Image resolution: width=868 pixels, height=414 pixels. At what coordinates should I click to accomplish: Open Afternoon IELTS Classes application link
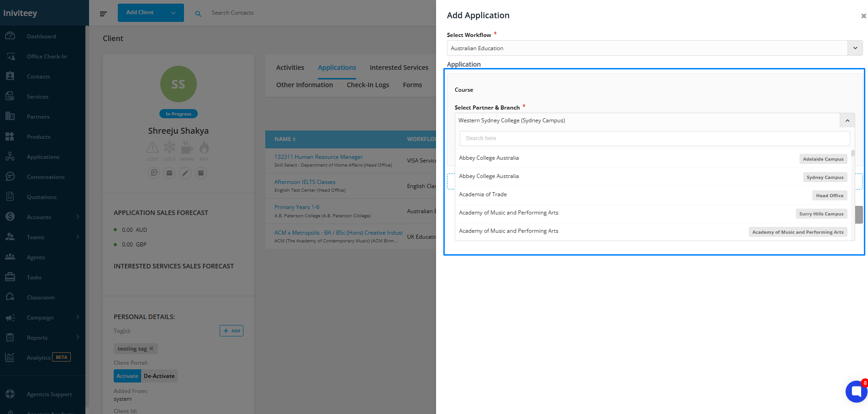305,182
